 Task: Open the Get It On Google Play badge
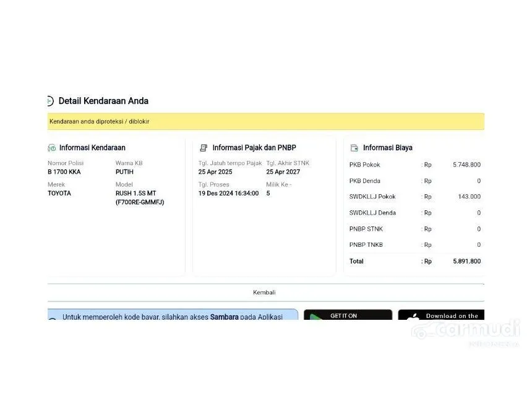coord(348,315)
